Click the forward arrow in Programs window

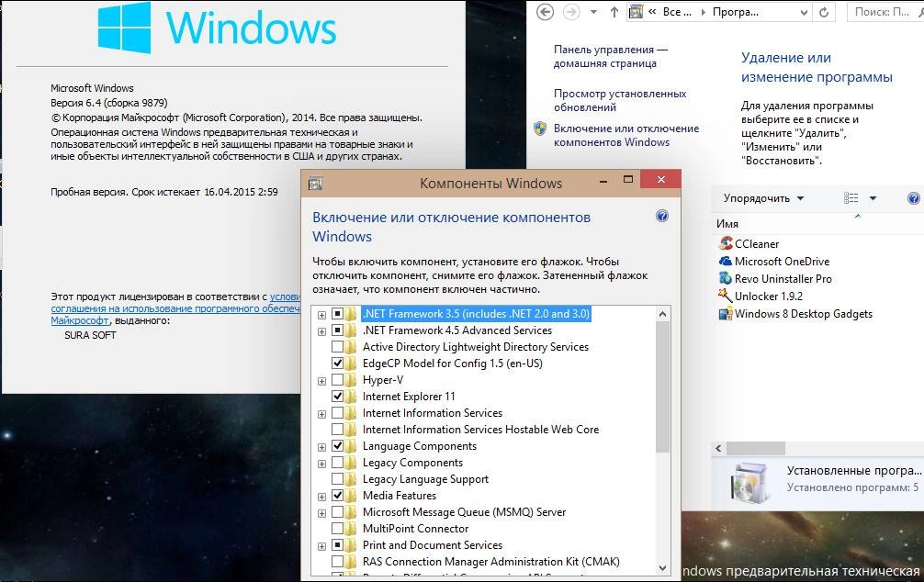pos(571,12)
